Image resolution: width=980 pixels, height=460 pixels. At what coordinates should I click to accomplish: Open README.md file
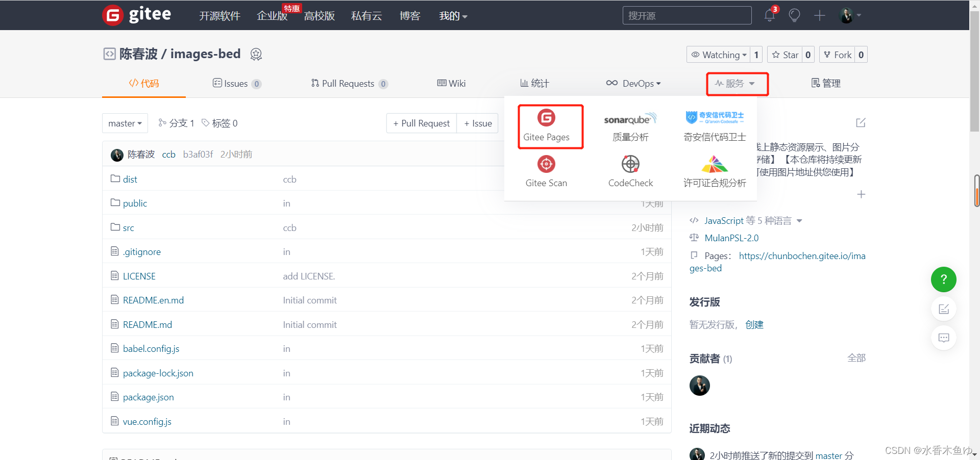click(x=147, y=325)
